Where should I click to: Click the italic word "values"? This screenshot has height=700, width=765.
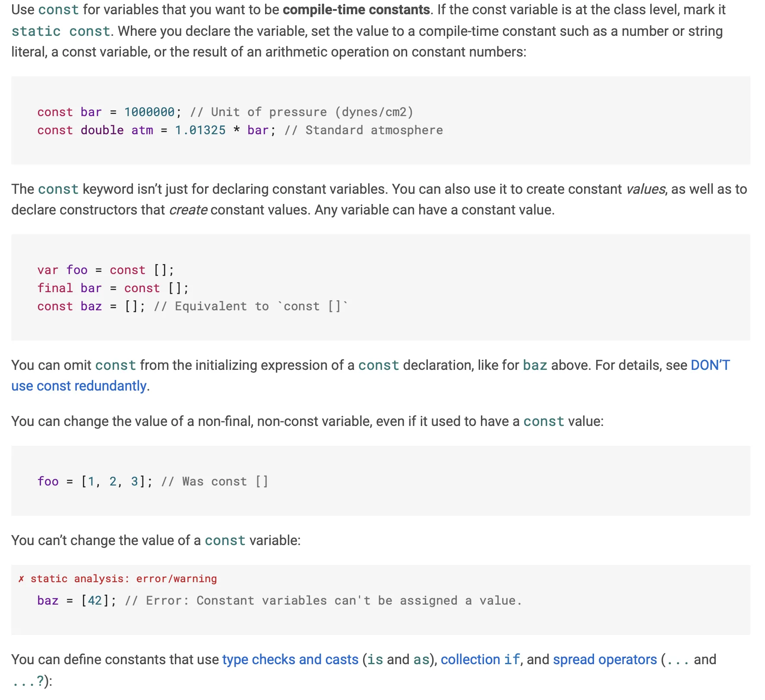click(x=645, y=189)
